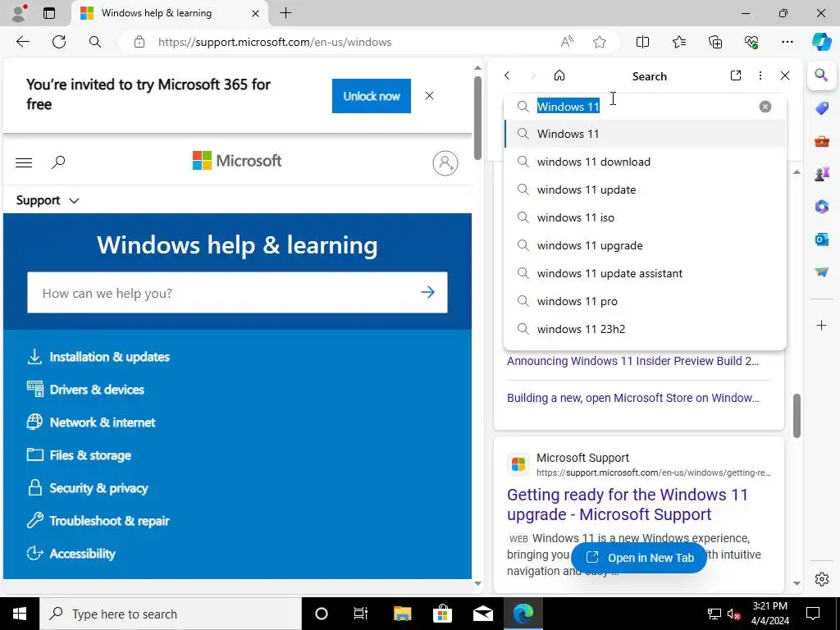The height and width of the screenshot is (630, 840).
Task: Add this page to favorites
Action: 600,42
